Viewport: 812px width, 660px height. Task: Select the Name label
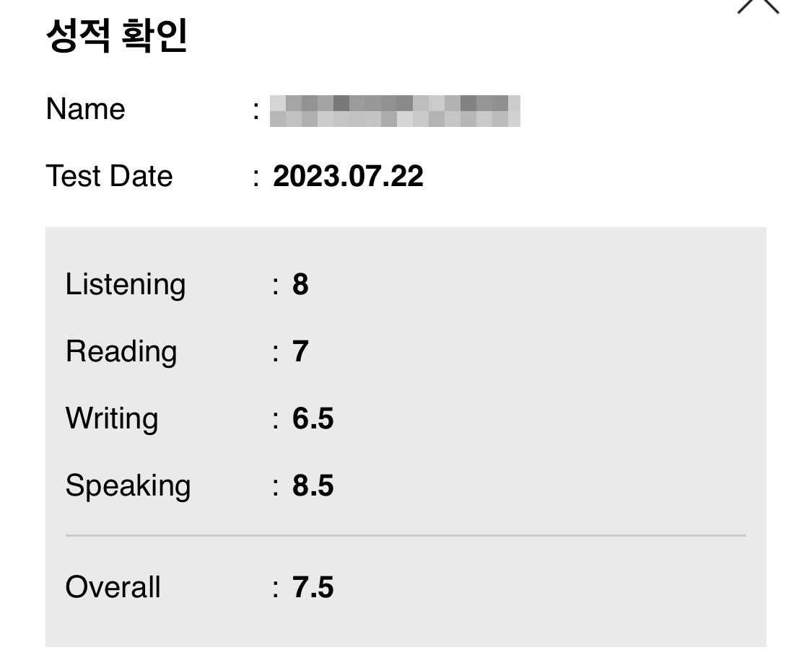pos(85,110)
